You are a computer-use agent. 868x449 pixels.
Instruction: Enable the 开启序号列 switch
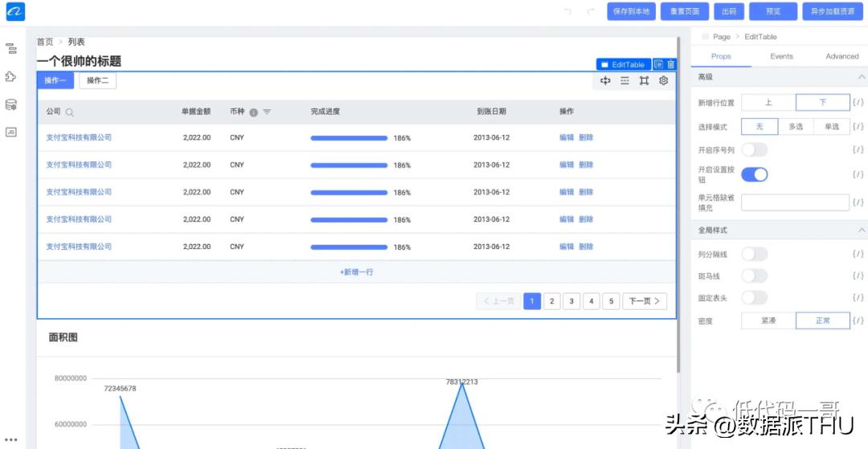(x=754, y=149)
